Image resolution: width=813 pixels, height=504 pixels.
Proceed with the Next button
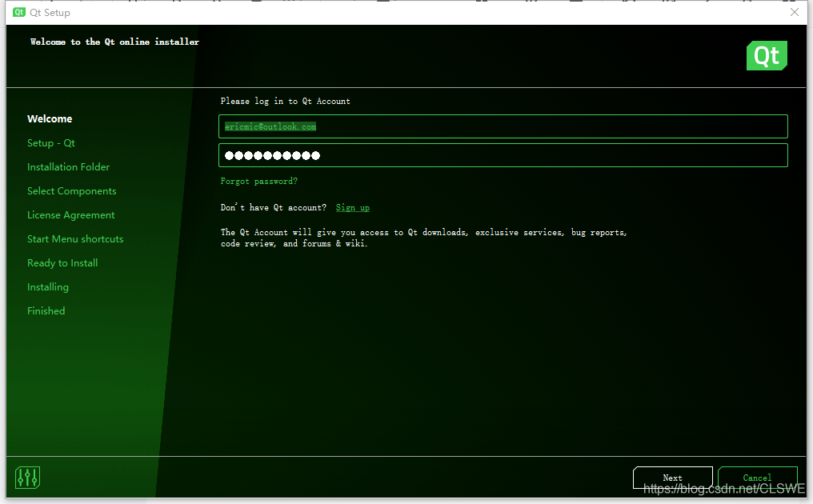[x=672, y=478]
